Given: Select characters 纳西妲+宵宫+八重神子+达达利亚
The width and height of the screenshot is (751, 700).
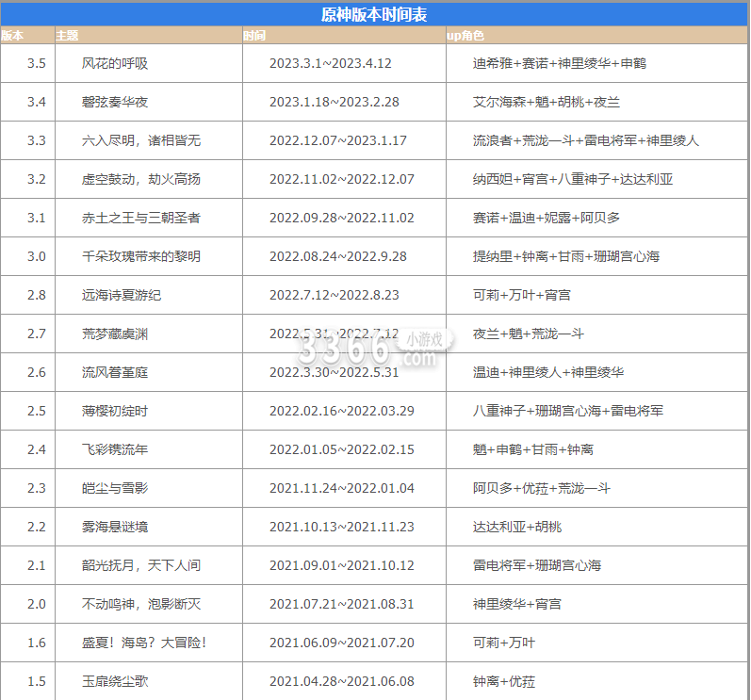Looking at the screenshot, I should point(573,179).
